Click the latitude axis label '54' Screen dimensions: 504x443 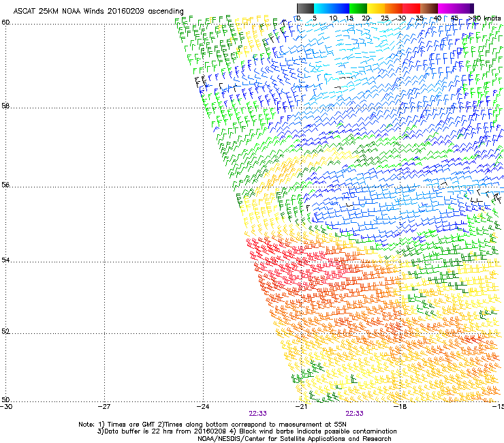click(x=5, y=260)
